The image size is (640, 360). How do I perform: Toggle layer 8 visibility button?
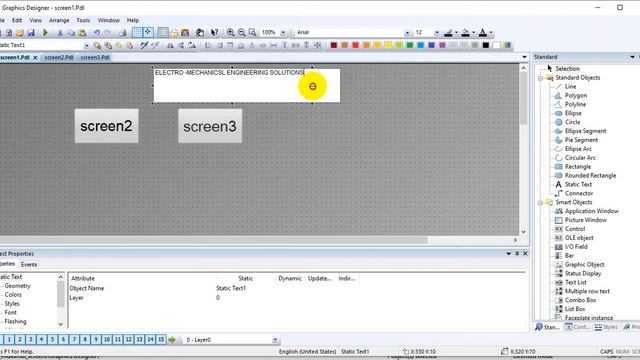tap(85, 340)
